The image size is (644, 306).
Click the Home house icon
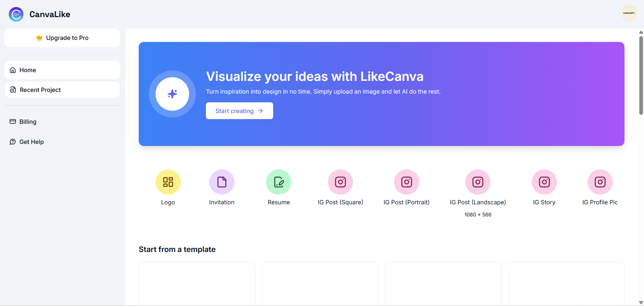[13, 70]
